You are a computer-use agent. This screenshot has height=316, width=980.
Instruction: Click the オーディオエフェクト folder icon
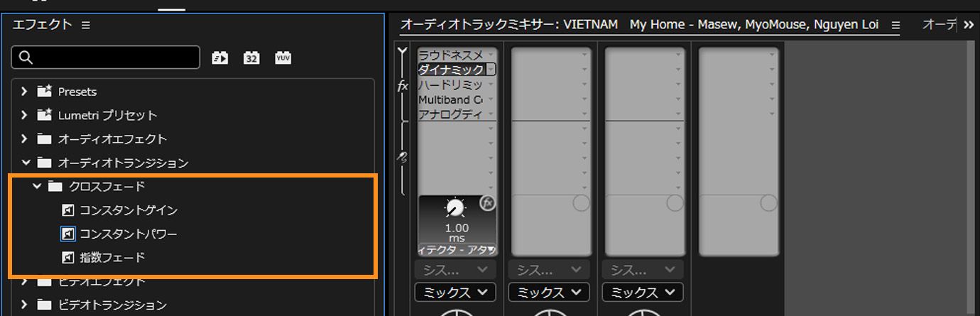coord(45,138)
